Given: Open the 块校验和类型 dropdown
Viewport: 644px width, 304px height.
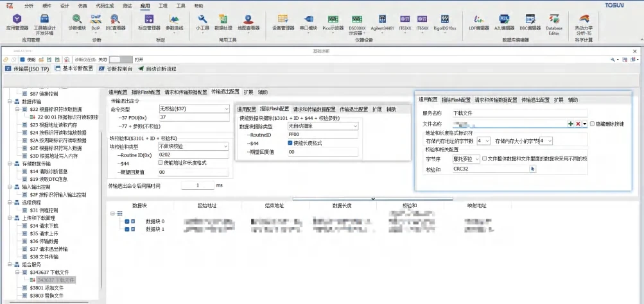Looking at the screenshot, I should tap(195, 146).
